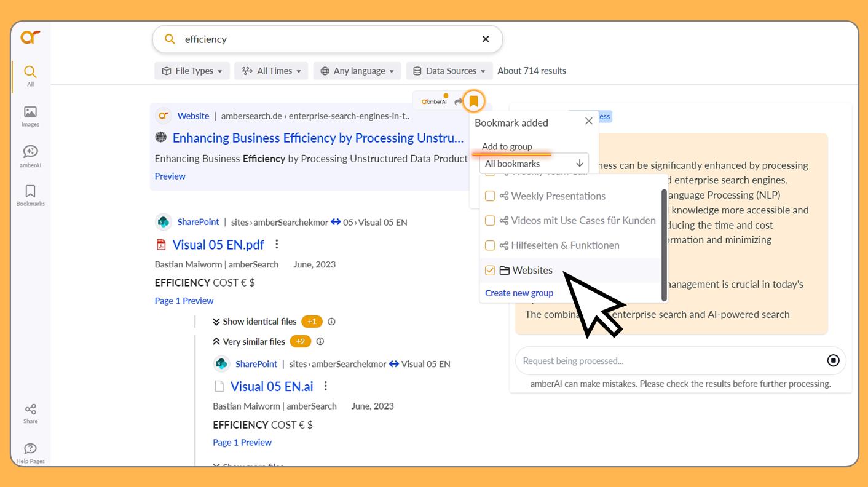The height and width of the screenshot is (487, 868).
Task: Clear the search query with the X
Action: (486, 39)
